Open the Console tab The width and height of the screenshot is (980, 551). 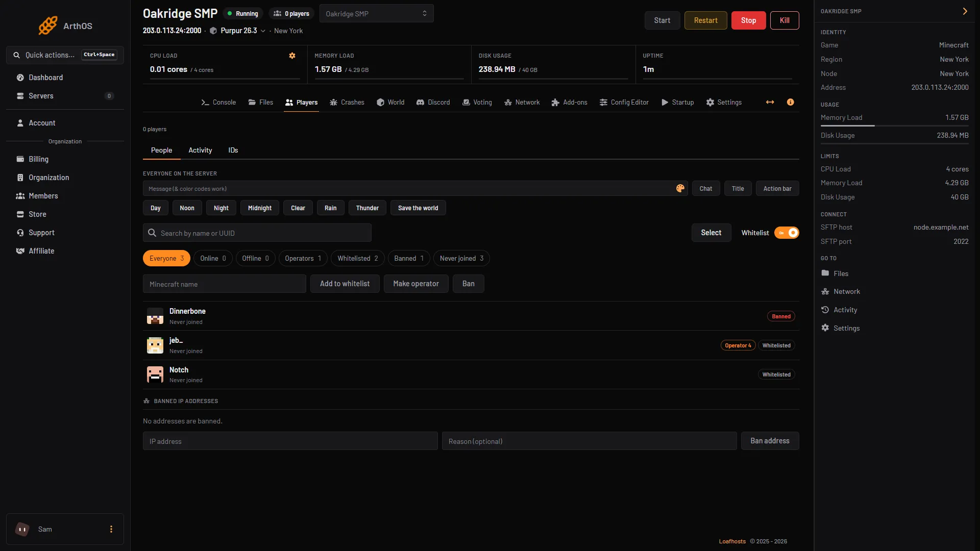click(218, 102)
